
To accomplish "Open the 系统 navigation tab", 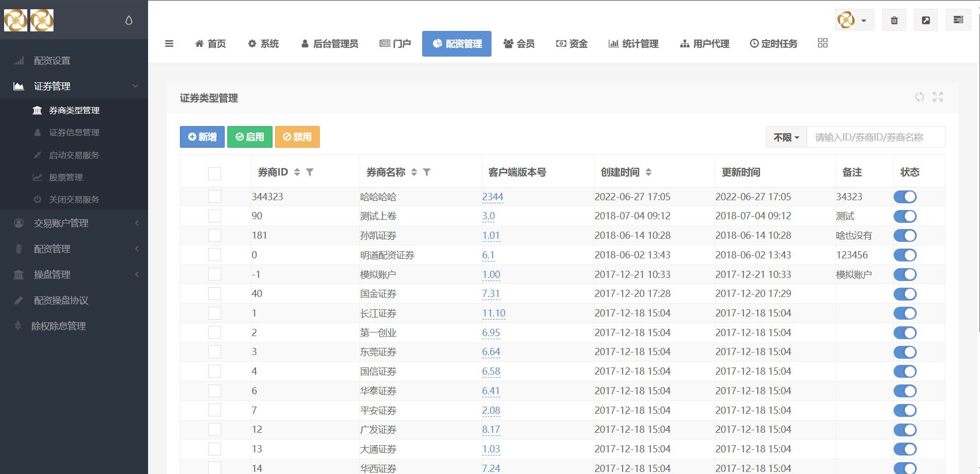I will (x=263, y=44).
